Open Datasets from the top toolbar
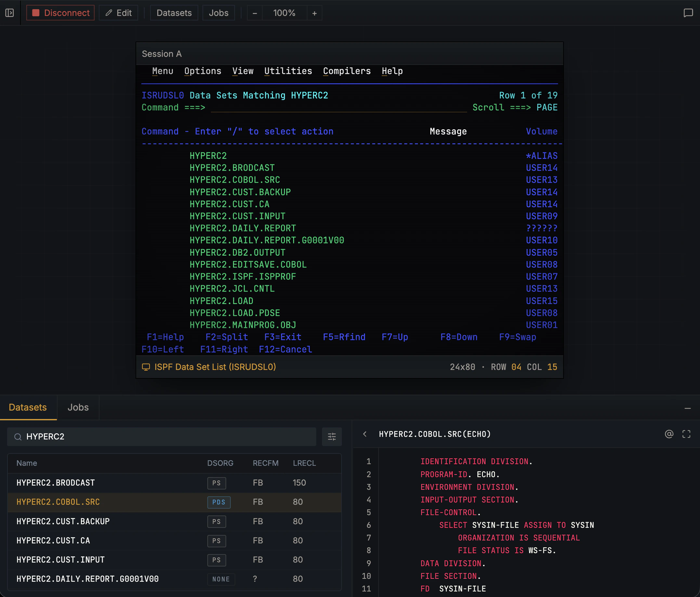Screen dimensions: 700x597 [x=174, y=13]
